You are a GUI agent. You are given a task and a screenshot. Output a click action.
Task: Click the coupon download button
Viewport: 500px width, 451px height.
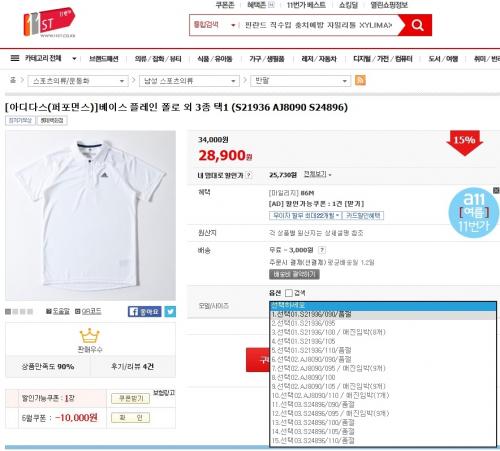[131, 398]
